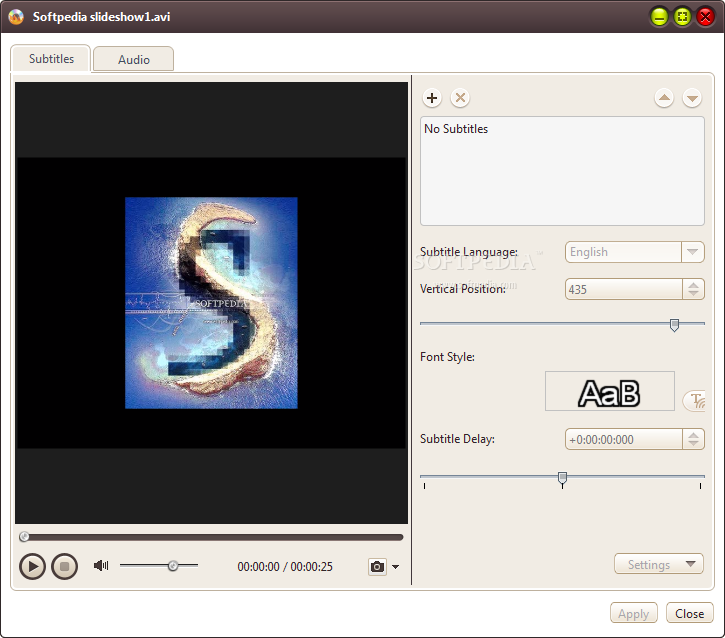Click the add subtitle plus icon

coord(432,98)
